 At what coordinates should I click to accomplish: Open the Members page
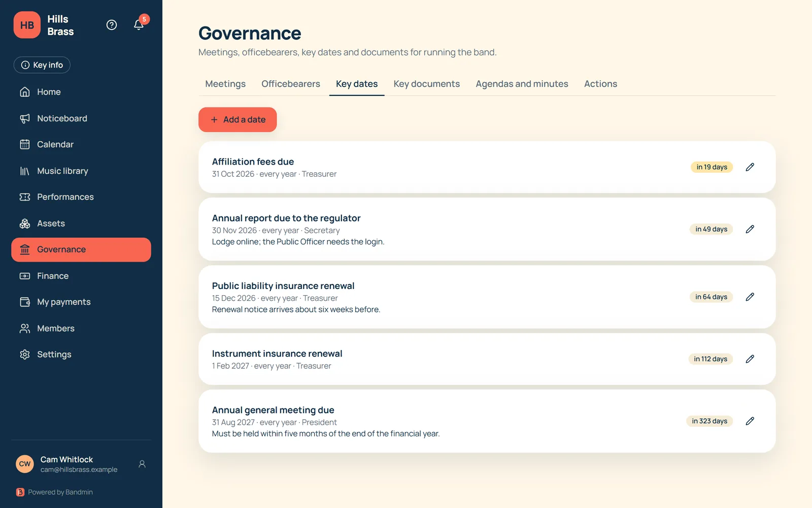pyautogui.click(x=81, y=328)
